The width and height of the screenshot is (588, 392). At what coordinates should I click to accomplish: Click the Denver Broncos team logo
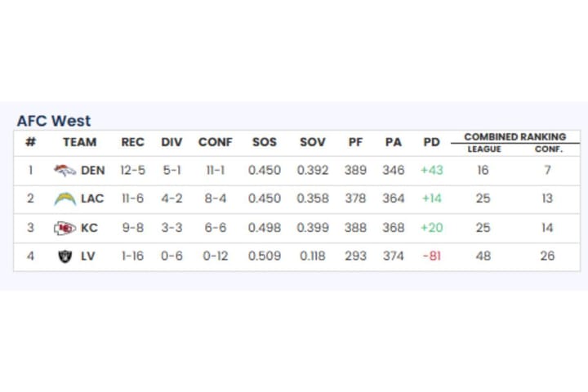[x=65, y=171]
